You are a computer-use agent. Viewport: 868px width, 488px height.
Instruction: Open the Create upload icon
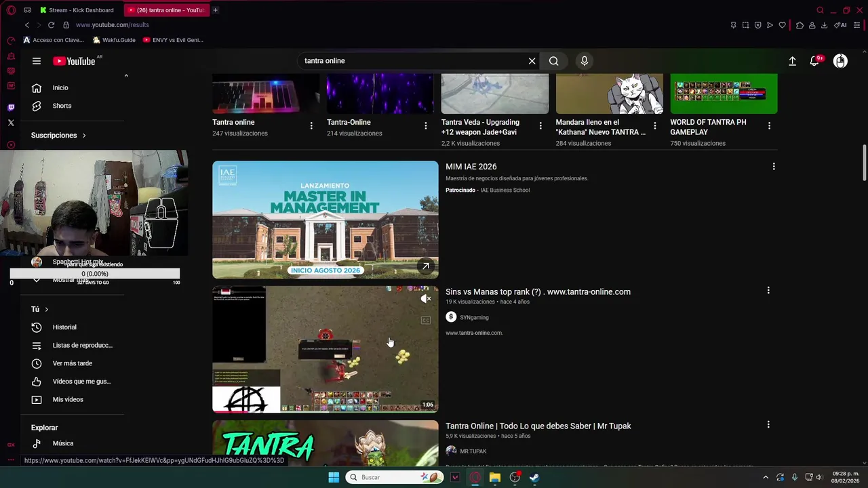pos(792,61)
